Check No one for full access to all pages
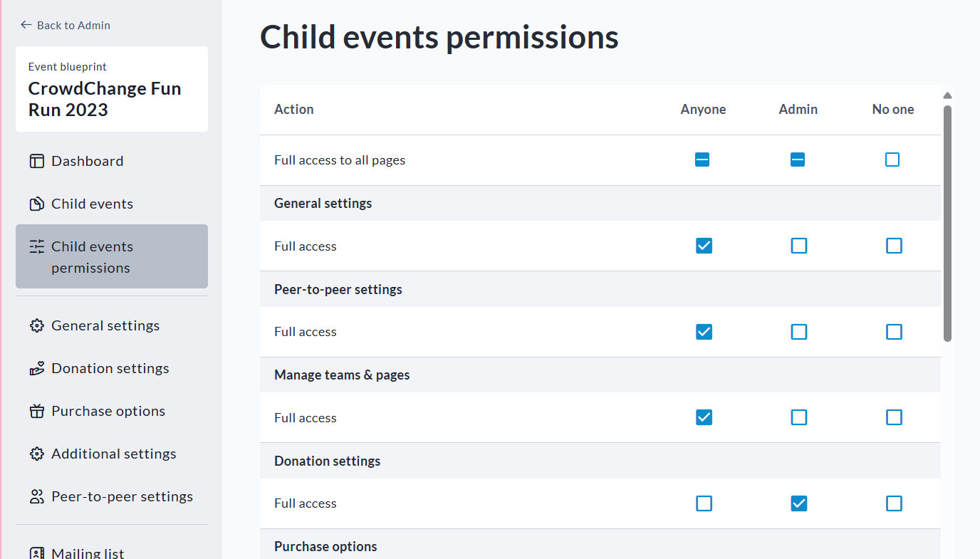 pos(892,160)
